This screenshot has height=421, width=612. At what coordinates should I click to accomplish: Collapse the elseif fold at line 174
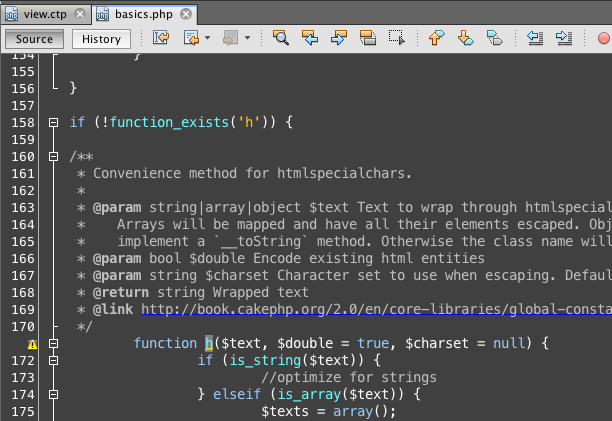pyautogui.click(x=53, y=394)
